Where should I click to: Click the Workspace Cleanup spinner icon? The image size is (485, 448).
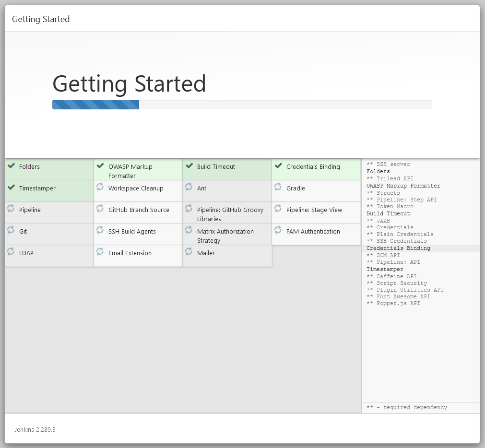99,188
